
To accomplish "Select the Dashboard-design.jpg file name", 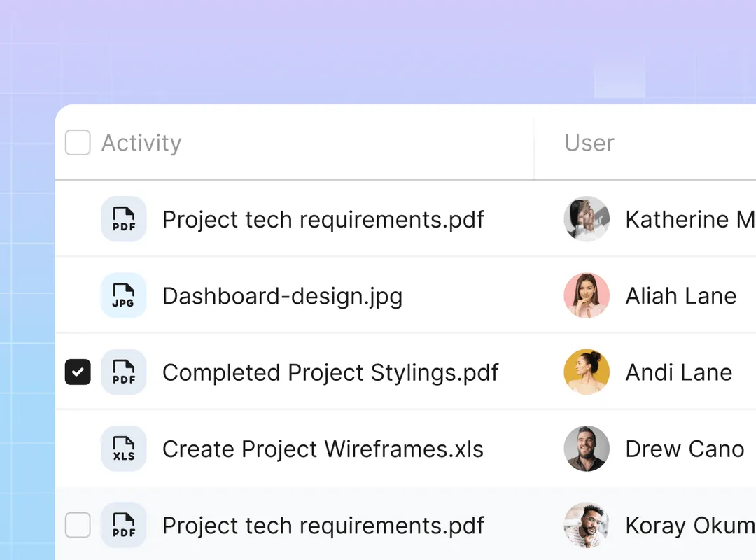I will coord(283,296).
